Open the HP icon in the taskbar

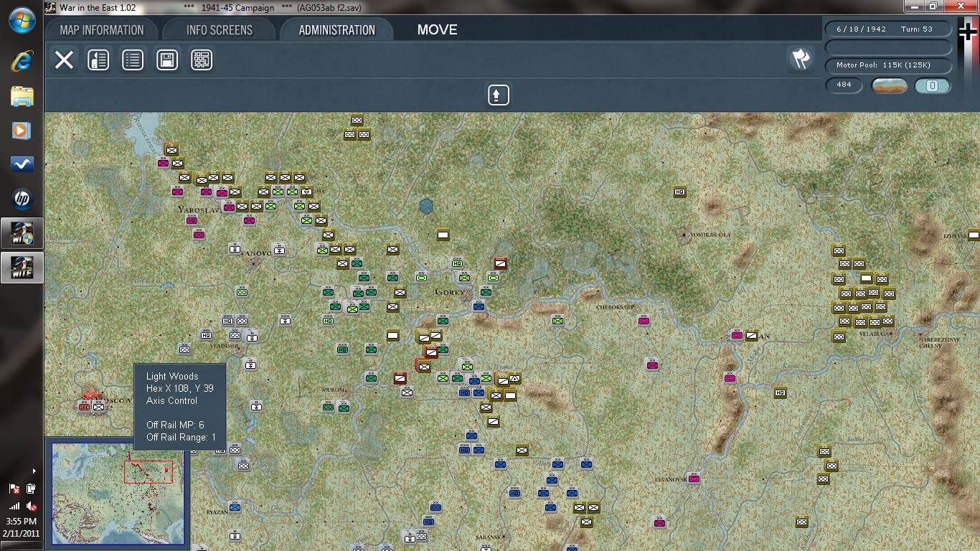click(x=22, y=199)
